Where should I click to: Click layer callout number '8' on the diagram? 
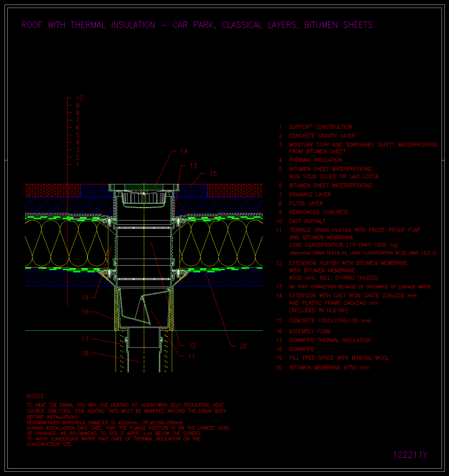(77, 113)
